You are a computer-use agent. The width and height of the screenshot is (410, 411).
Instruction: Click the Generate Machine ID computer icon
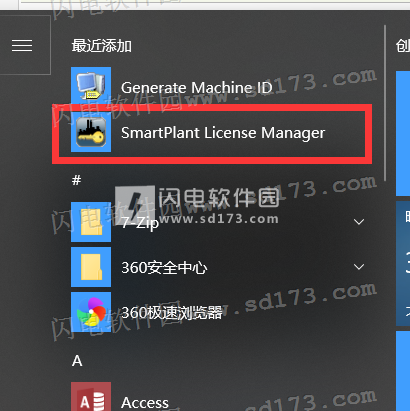coord(91,87)
